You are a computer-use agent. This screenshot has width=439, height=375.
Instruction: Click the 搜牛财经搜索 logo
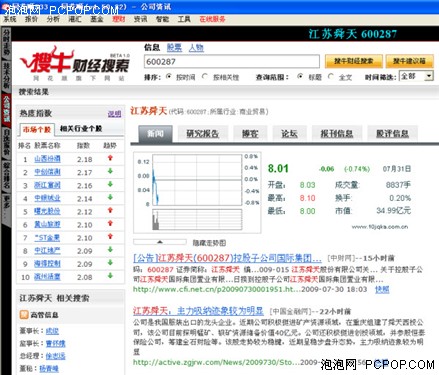[74, 63]
